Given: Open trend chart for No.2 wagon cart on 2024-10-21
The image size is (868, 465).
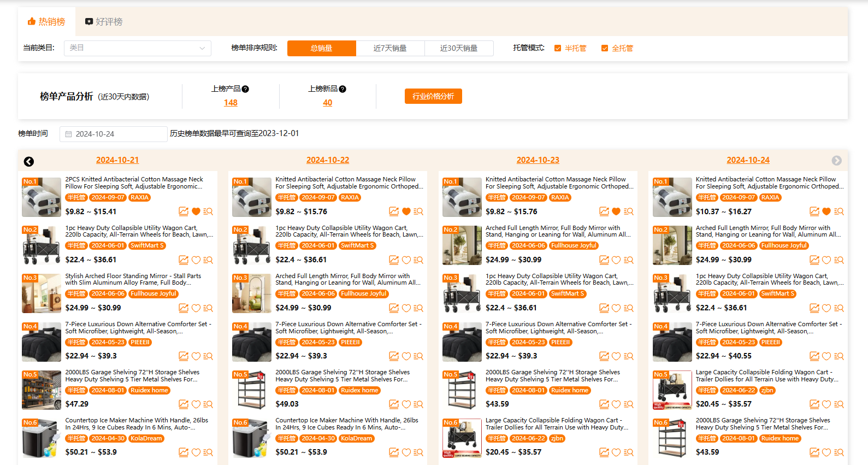Looking at the screenshot, I should pos(184,260).
